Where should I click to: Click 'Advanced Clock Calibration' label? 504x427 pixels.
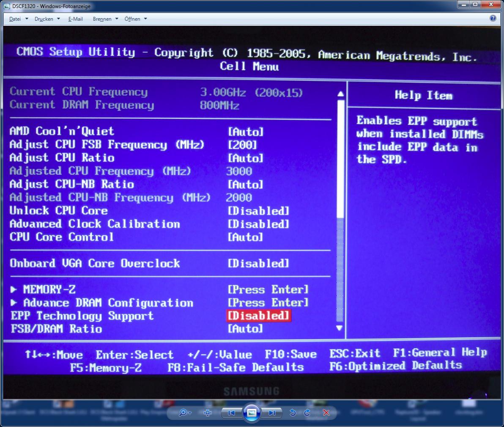click(x=95, y=223)
